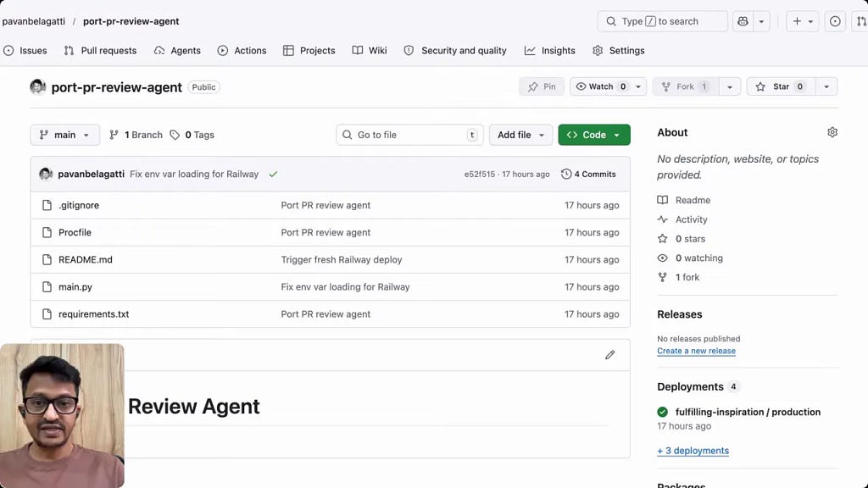This screenshot has height=488, width=868.
Task: Expand the Watch options dropdown arrow
Action: tap(638, 87)
